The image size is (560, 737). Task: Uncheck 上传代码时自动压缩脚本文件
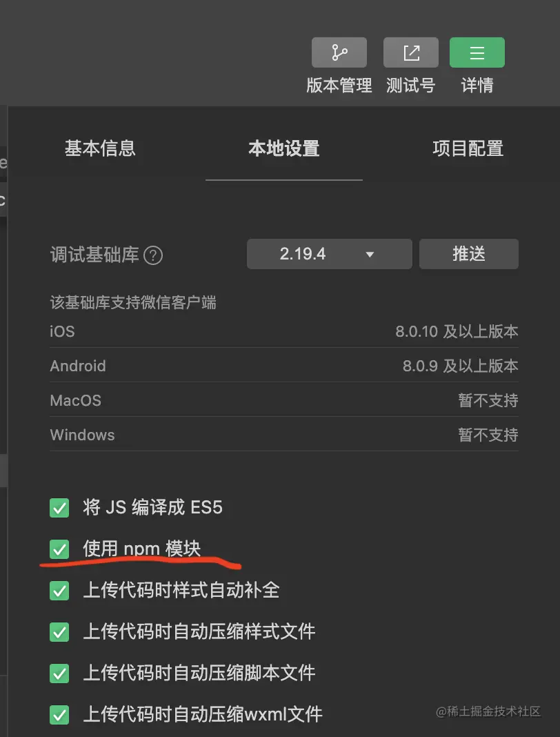pyautogui.click(x=59, y=674)
